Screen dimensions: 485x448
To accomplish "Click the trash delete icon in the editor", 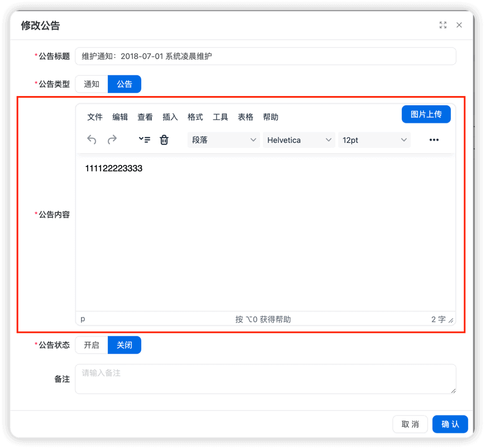I will [x=164, y=140].
